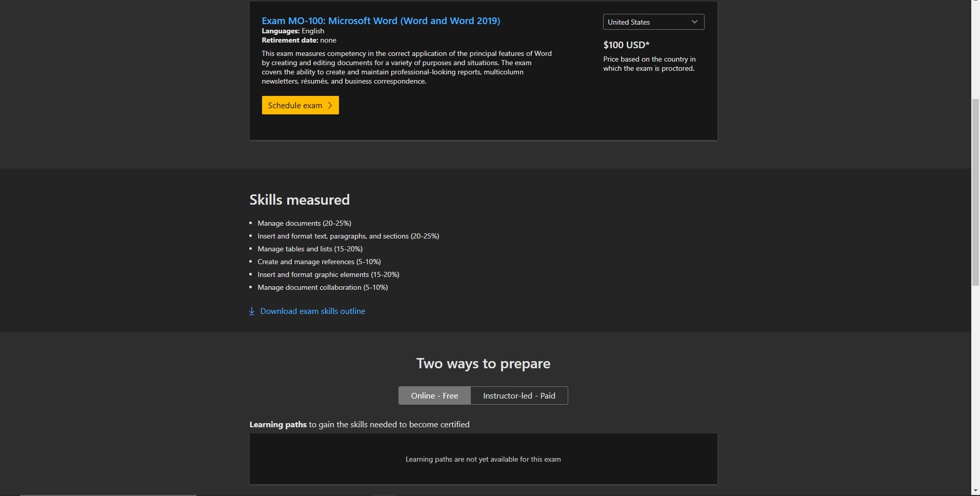The image size is (980, 496).
Task: Click 'Learning paths to gain the skills' text
Action: pyautogui.click(x=359, y=424)
